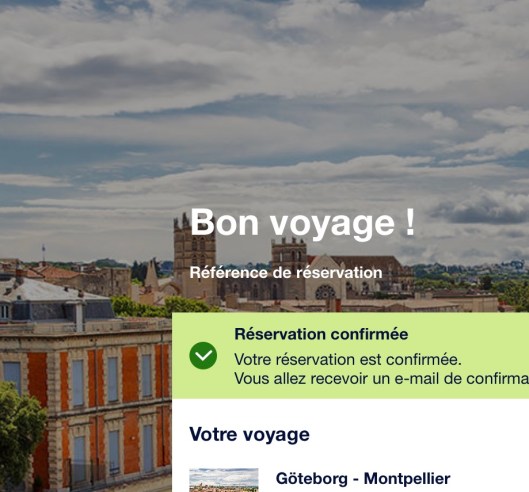Select the Göteborg - Montpellier trip title
Image resolution: width=529 pixels, height=492 pixels.
(x=363, y=479)
